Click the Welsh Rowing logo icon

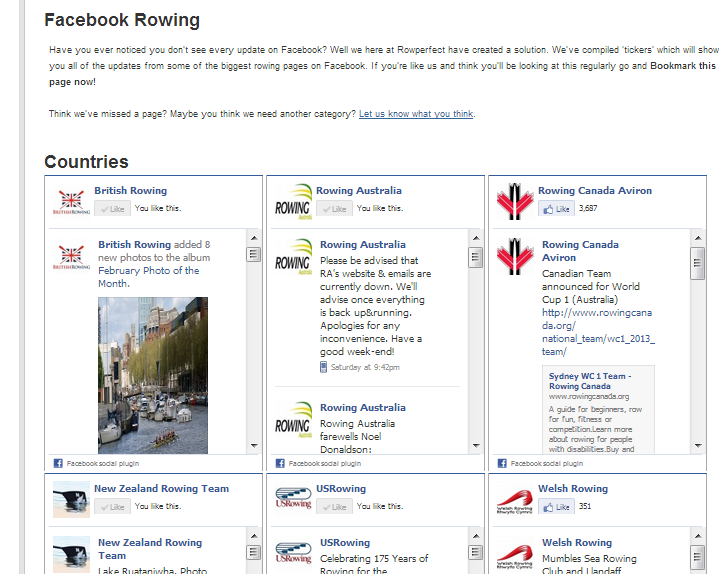[x=515, y=497]
